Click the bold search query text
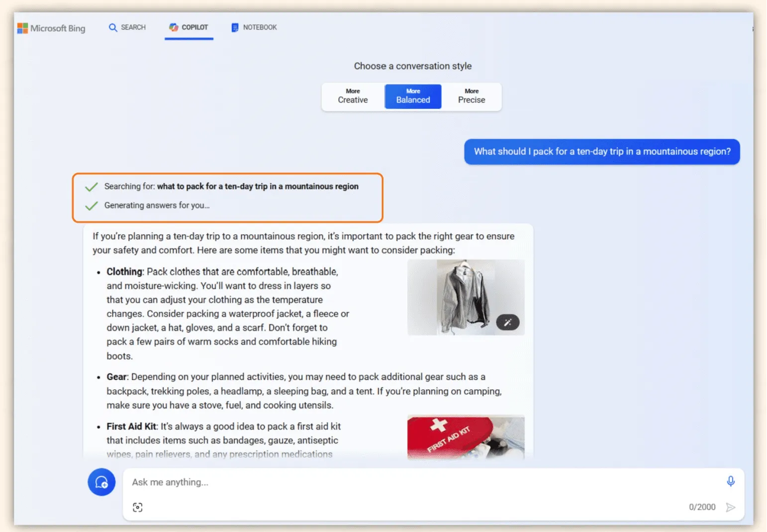Image resolution: width=767 pixels, height=532 pixels. tap(258, 186)
